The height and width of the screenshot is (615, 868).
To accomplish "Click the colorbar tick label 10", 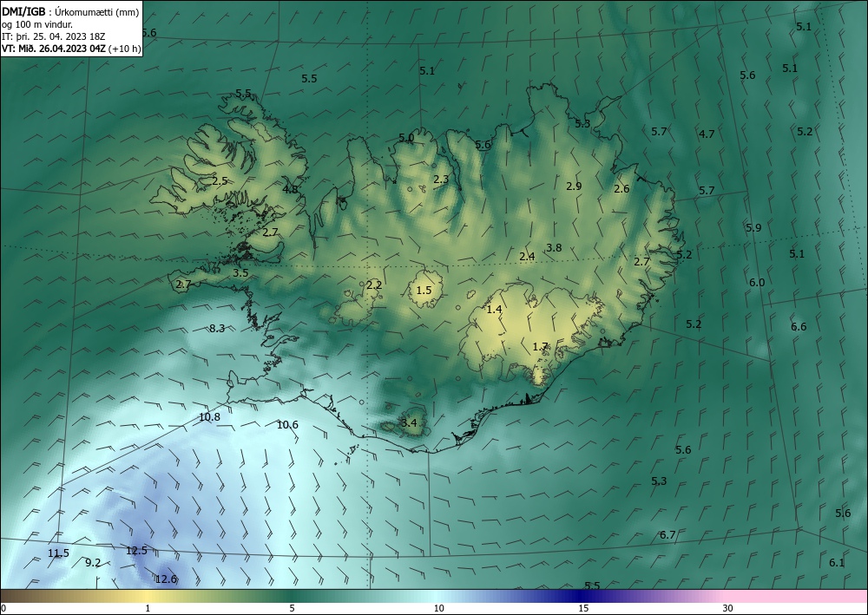I will [x=439, y=609].
